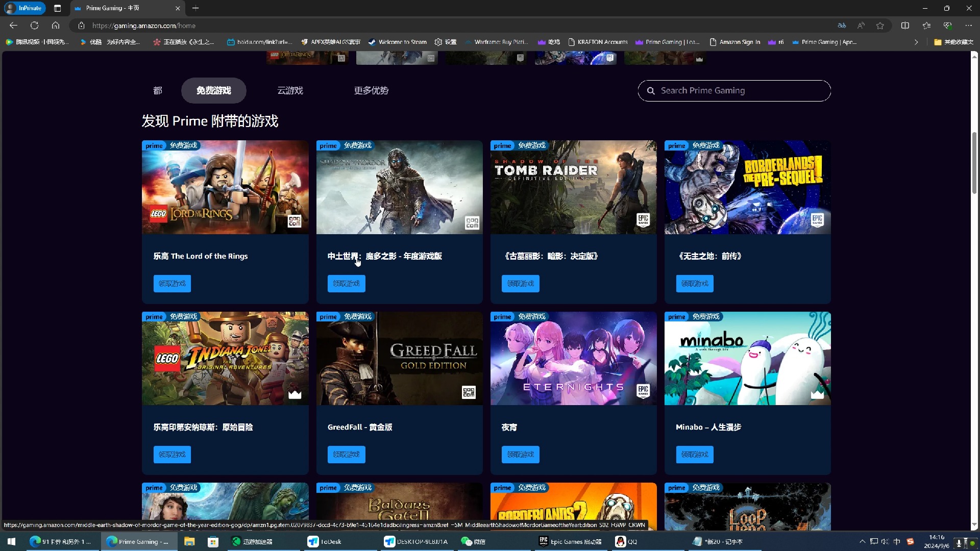Open the Borderlands Pre-Sequel thumbnail
The image size is (980, 551).
pyautogui.click(x=747, y=187)
